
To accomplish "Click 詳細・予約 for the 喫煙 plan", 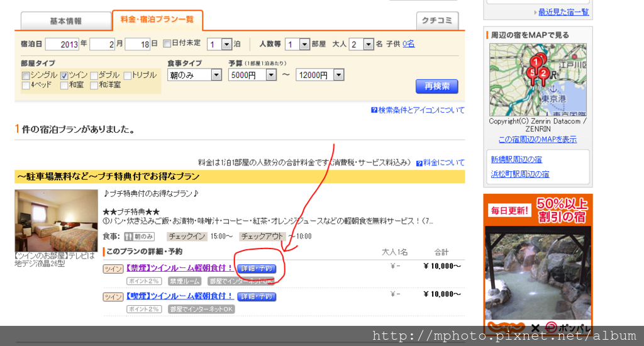I will (257, 297).
